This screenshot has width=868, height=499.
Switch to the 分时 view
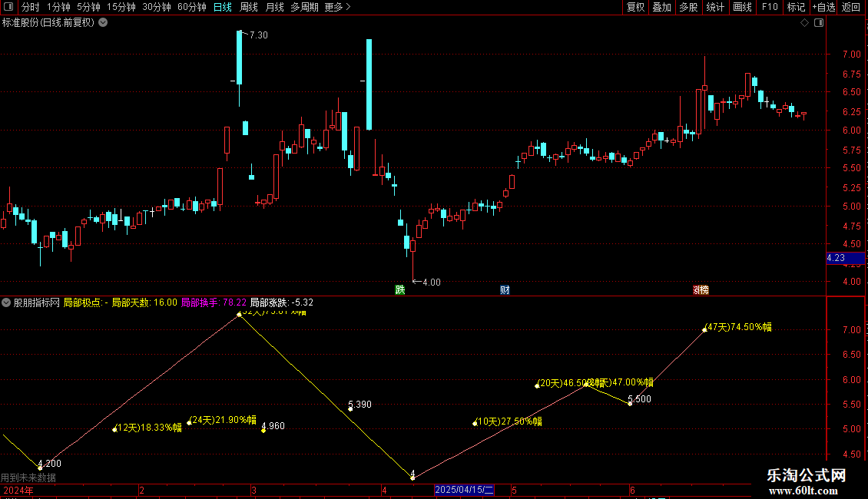[31, 7]
